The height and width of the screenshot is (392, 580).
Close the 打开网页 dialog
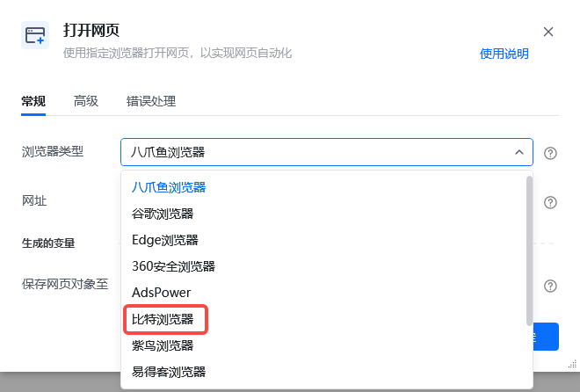click(x=548, y=32)
